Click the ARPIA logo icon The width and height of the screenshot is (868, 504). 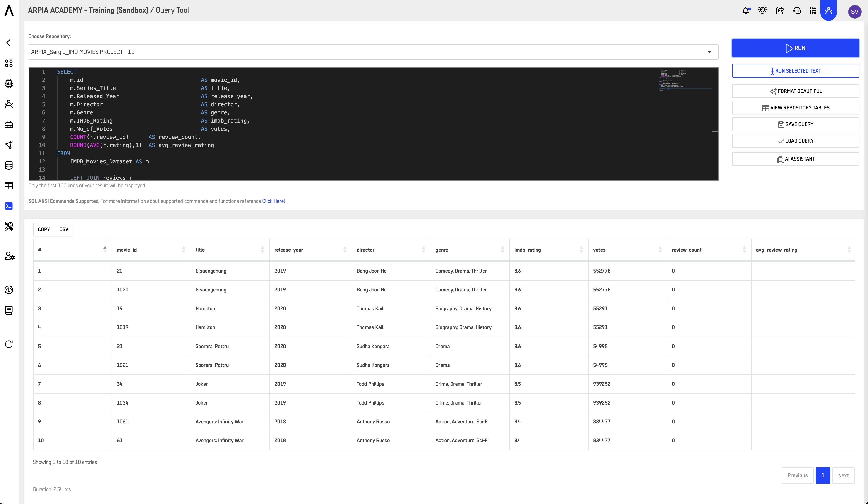9,10
